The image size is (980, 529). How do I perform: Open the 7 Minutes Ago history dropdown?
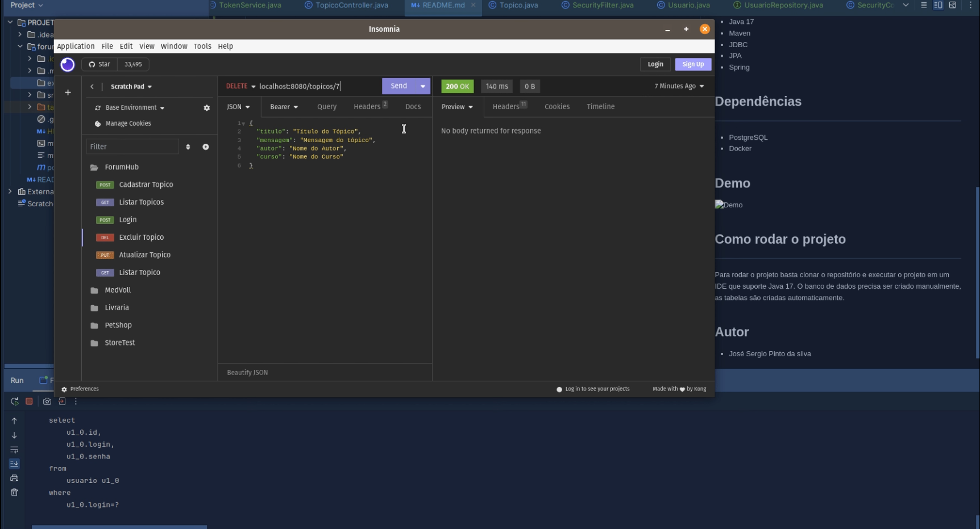pos(679,86)
